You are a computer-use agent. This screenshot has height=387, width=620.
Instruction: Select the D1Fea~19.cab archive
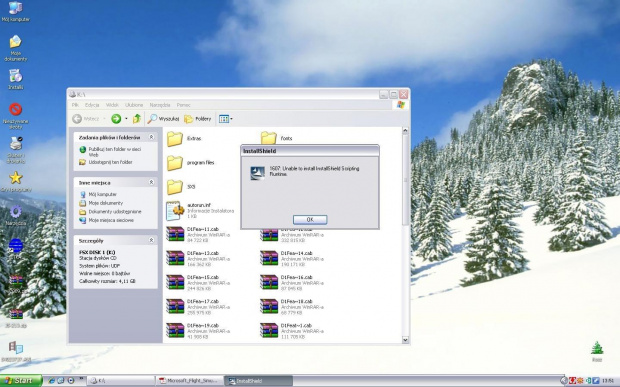coord(198,330)
